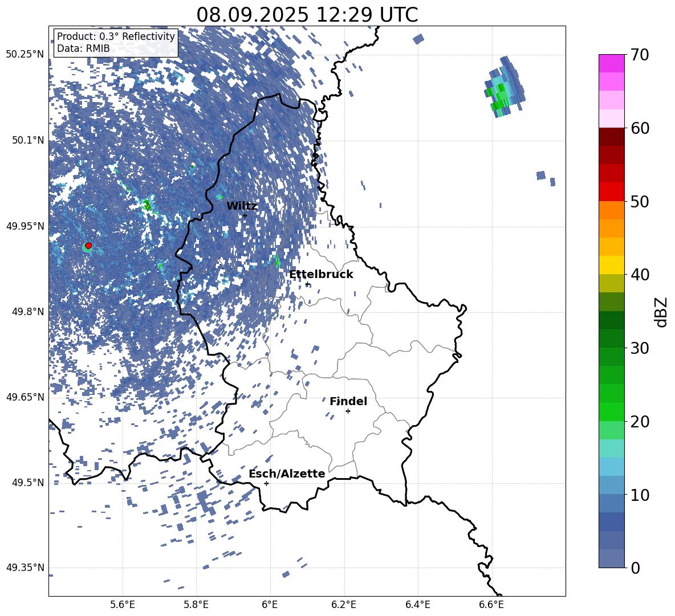The image size is (675, 616).
Task: Click the slate blue colorbar segment above 0
Action: 611,558
